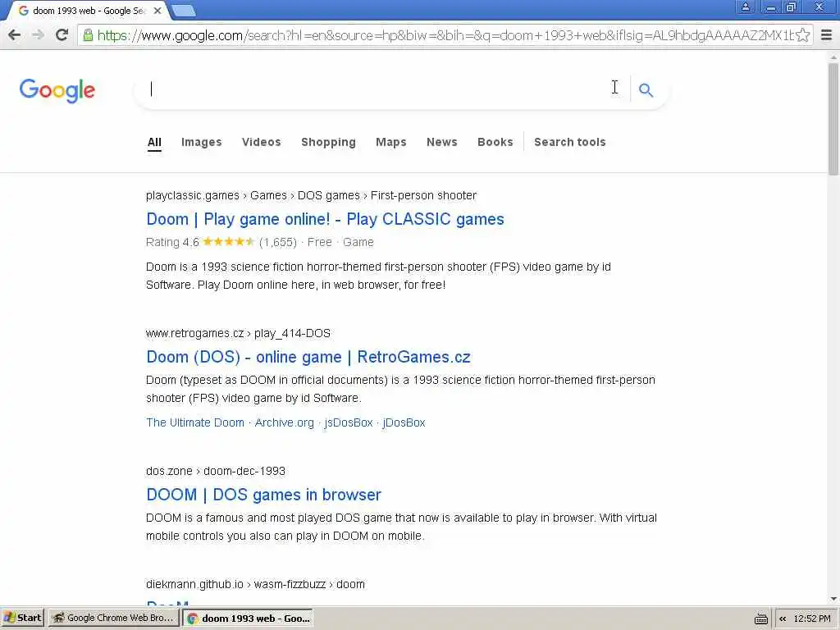Viewport: 840px width, 630px height.
Task: Click the forward navigation arrow
Action: (x=38, y=35)
